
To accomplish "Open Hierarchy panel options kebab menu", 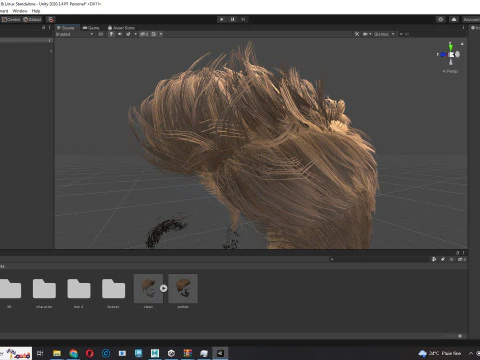I will click(x=49, y=28).
